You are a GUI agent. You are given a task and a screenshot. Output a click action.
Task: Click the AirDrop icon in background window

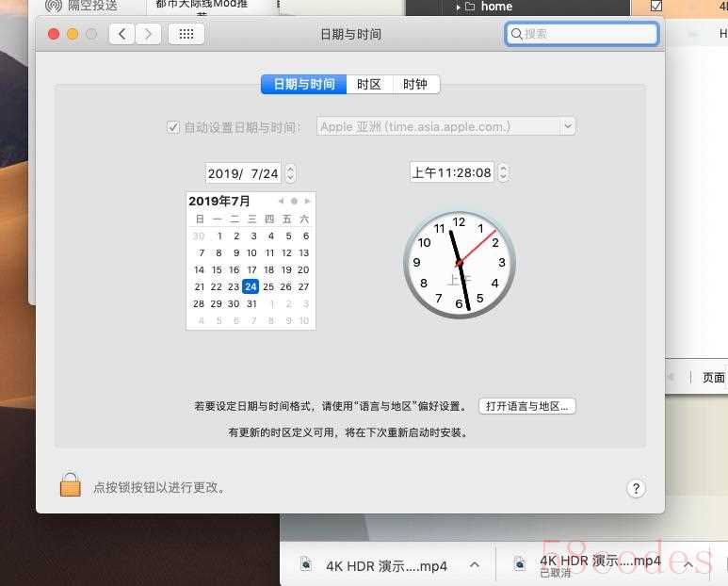54,6
